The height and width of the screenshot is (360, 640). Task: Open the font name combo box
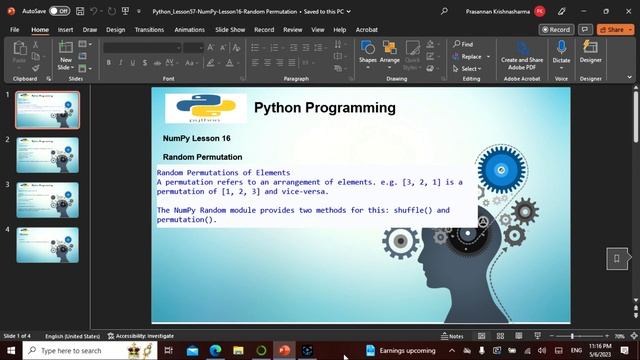tap(142, 48)
